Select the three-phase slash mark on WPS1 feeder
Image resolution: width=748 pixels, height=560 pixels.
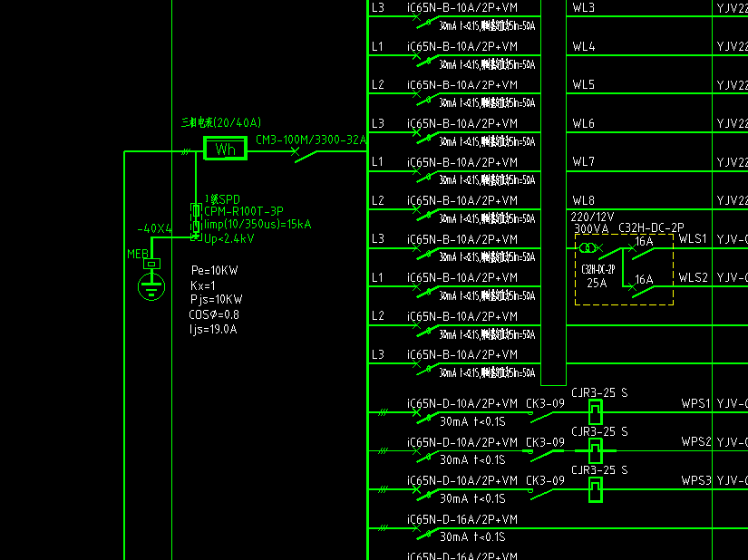[383, 412]
